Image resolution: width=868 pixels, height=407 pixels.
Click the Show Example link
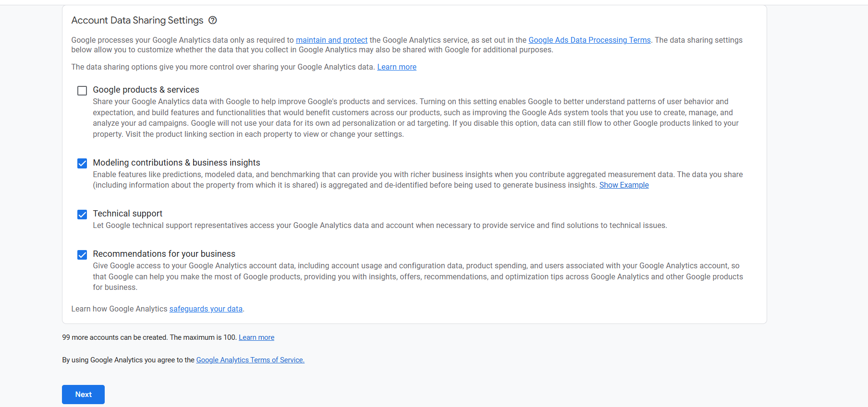tap(624, 185)
